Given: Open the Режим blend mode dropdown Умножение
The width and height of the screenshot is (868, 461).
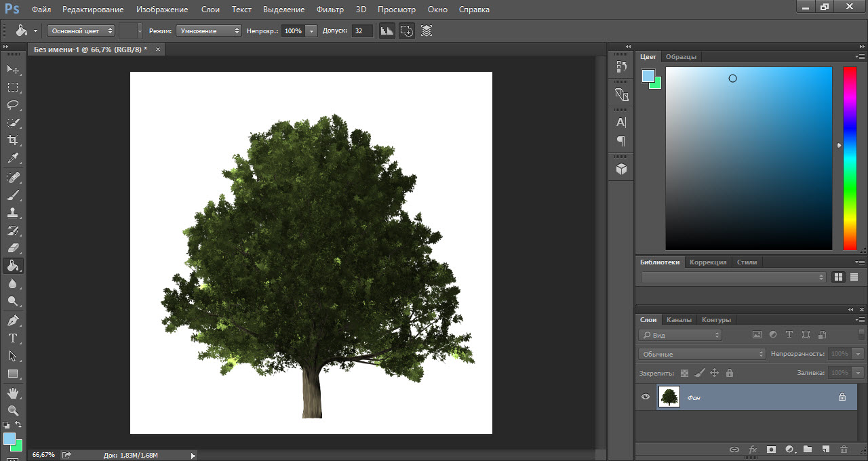Looking at the screenshot, I should click(x=208, y=31).
